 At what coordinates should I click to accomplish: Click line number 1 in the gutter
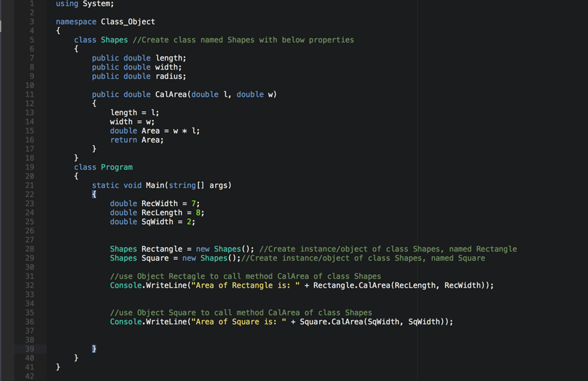click(32, 4)
